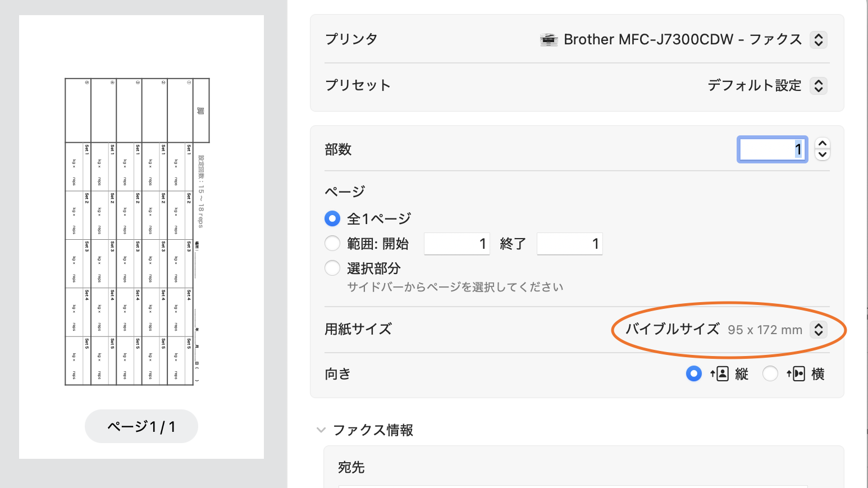Choose 横 landscape orientation radio button
This screenshot has height=488, width=868.
tap(770, 374)
